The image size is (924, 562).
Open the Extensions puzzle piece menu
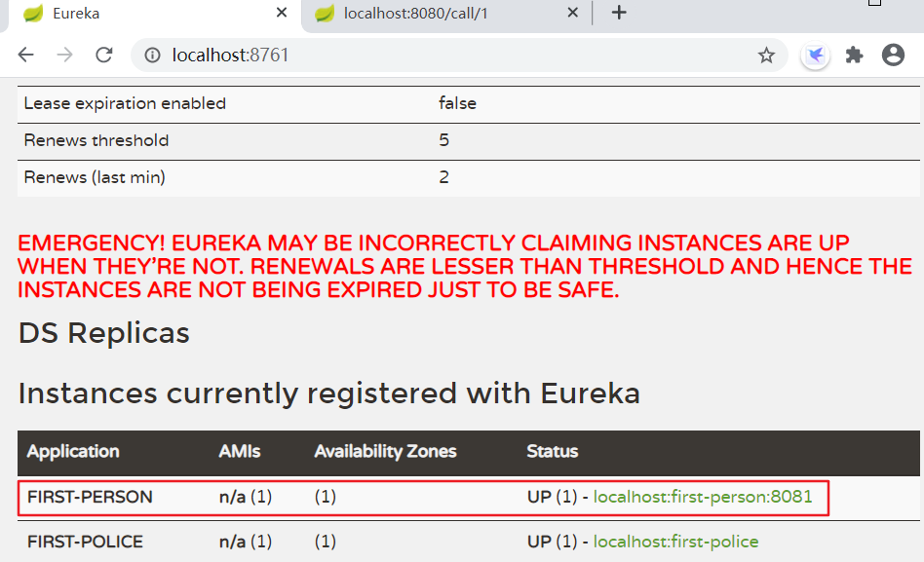point(854,56)
